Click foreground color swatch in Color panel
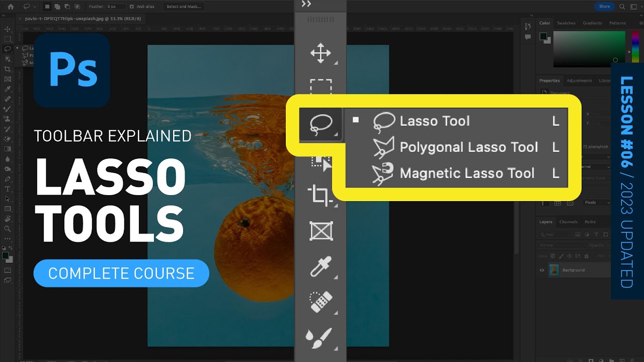 (543, 36)
